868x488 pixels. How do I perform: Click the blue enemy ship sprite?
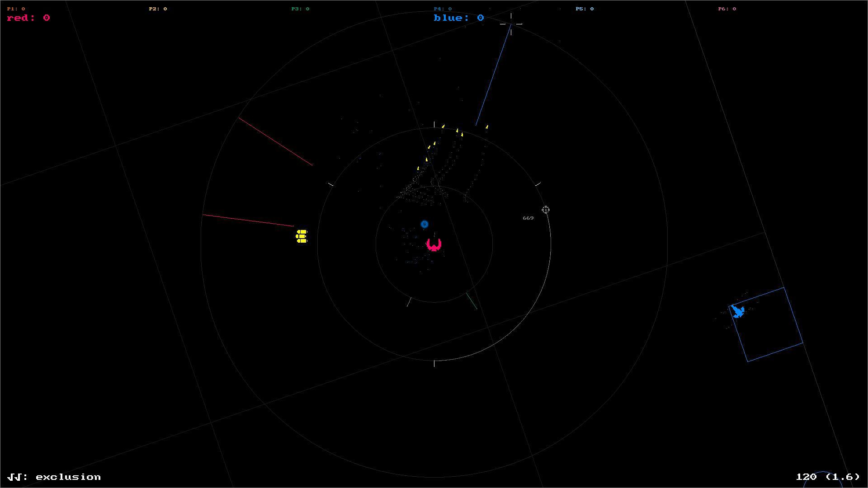[737, 311]
